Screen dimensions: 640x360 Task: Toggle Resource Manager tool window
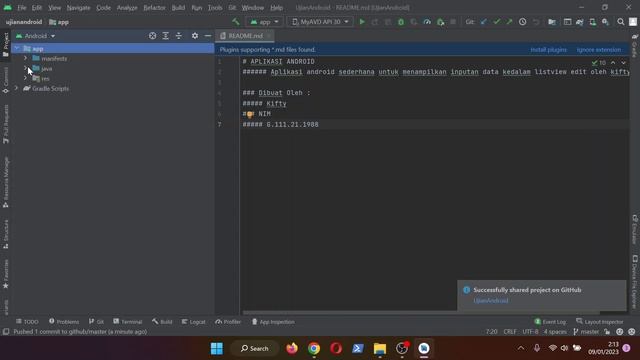point(6,182)
